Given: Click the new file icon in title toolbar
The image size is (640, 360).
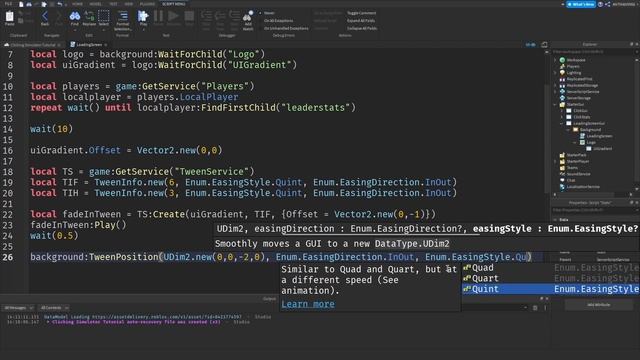Looking at the screenshot, I should tap(21, 4).
